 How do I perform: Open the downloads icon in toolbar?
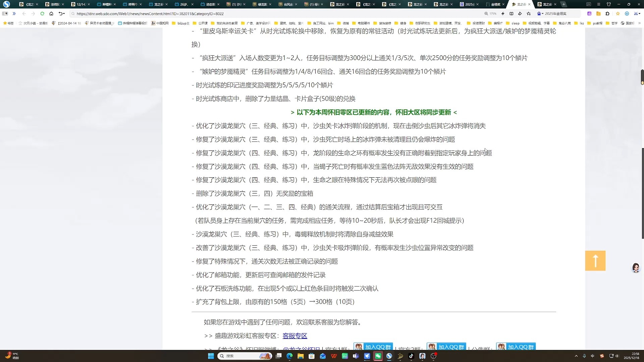[x=627, y=14]
